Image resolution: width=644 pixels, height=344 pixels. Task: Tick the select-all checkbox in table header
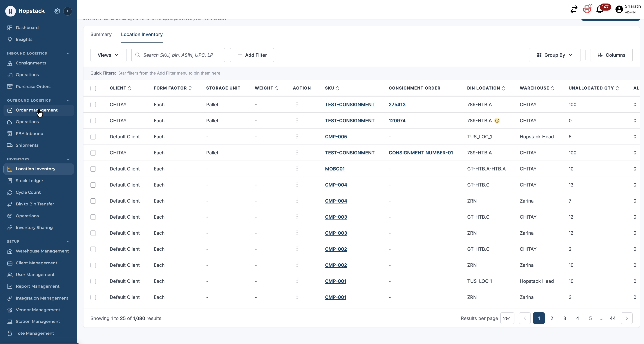tap(93, 88)
